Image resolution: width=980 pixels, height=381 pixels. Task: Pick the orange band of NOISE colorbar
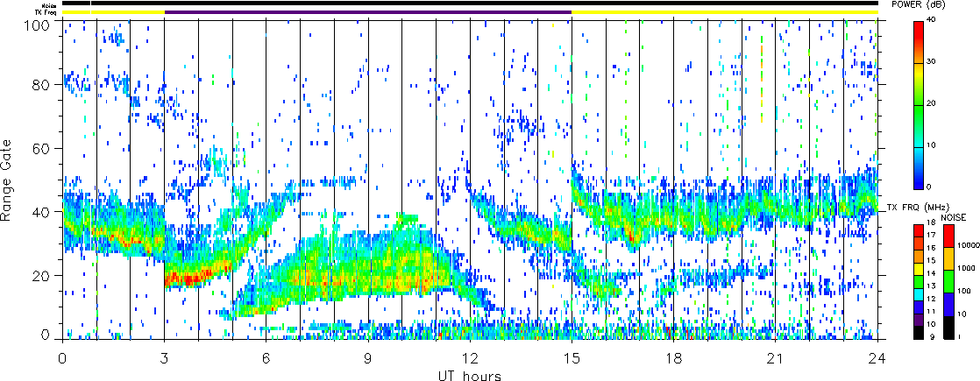(x=948, y=258)
